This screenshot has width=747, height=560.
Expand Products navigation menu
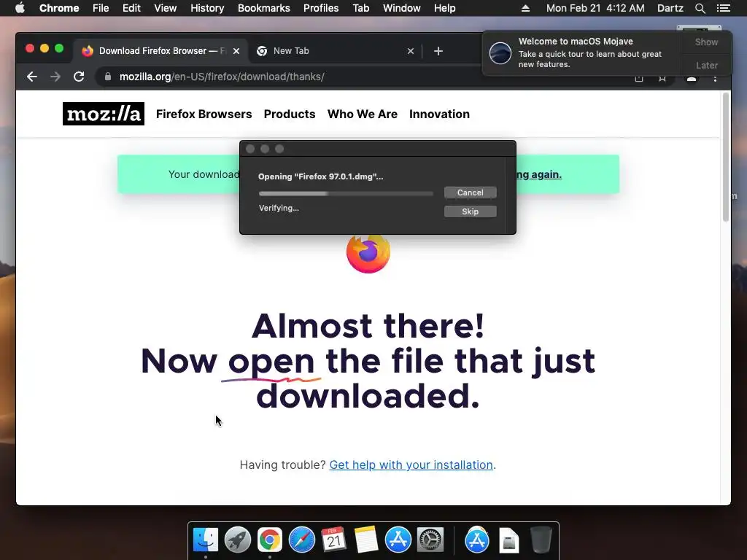(x=290, y=114)
